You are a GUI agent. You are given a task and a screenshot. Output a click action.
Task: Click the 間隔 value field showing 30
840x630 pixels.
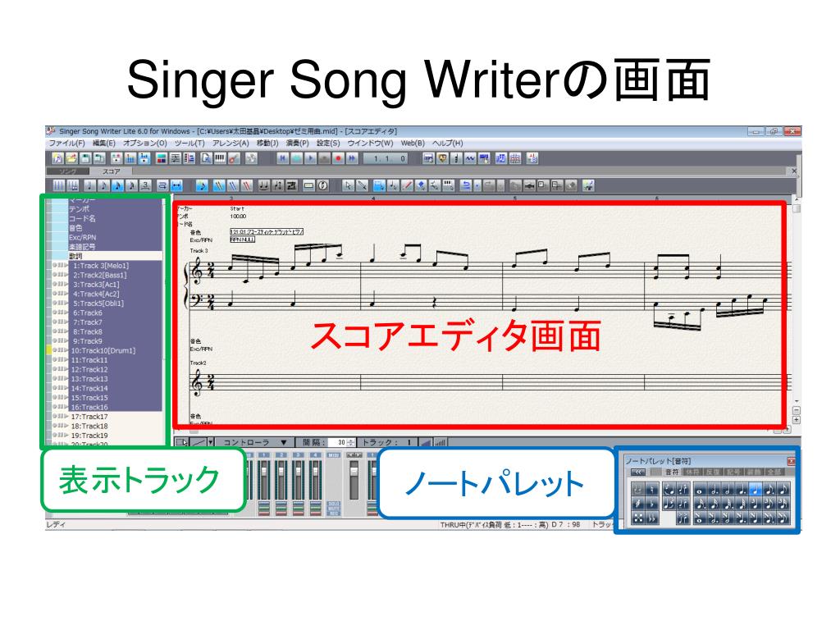point(337,442)
